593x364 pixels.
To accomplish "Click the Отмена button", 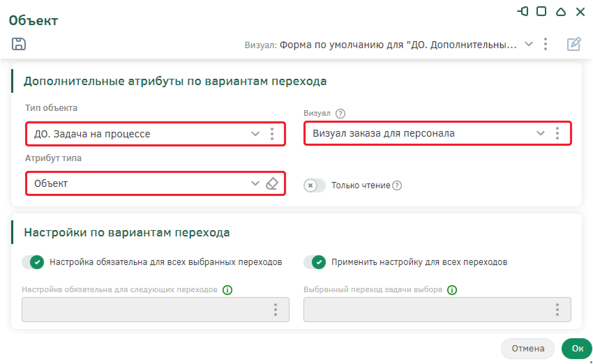I will click(527, 349).
